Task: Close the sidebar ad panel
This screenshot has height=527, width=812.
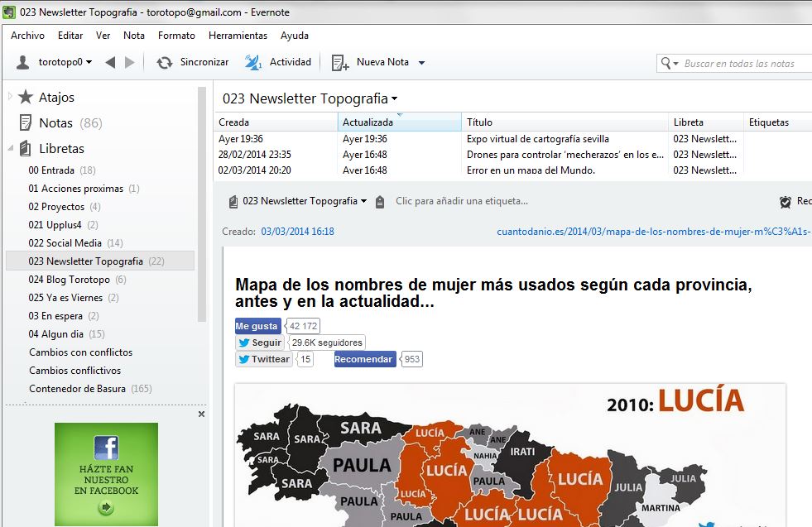Action: pyautogui.click(x=201, y=414)
